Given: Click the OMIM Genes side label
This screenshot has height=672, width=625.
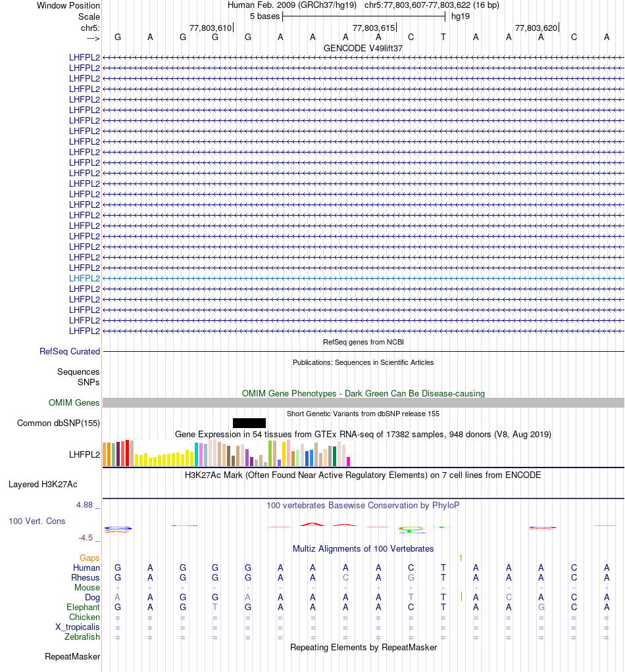Looking at the screenshot, I should 74,402.
